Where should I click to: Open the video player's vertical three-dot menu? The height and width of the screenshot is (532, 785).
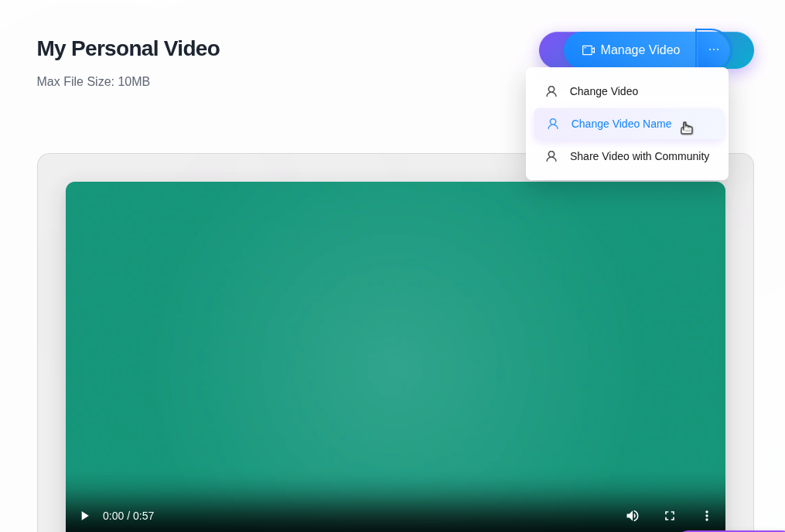click(x=706, y=516)
